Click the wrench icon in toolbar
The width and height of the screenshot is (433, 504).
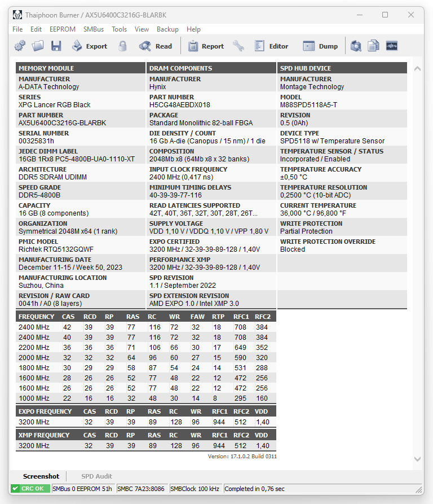click(238, 46)
